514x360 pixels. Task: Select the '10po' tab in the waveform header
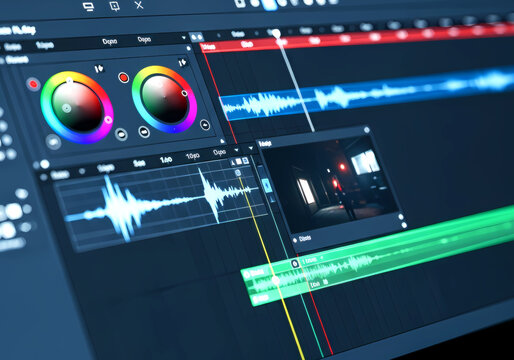point(192,156)
